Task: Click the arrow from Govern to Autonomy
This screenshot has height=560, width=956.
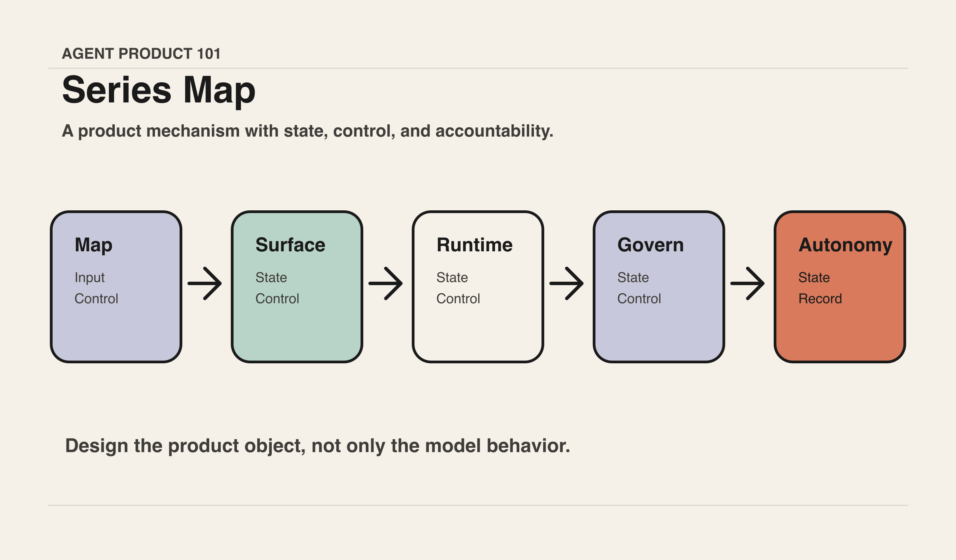Action: [748, 283]
